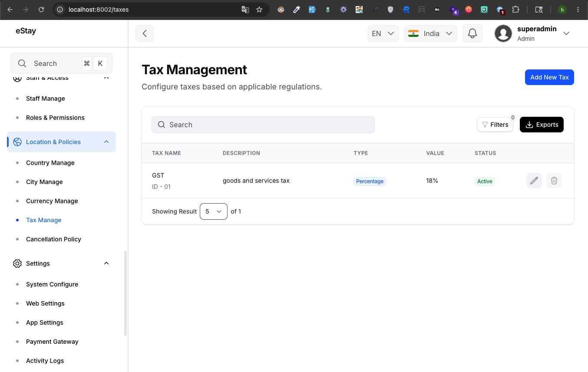Screen dimensions: 588x372
Task: Open the results-per-page dropdown showing 5
Action: click(x=214, y=211)
